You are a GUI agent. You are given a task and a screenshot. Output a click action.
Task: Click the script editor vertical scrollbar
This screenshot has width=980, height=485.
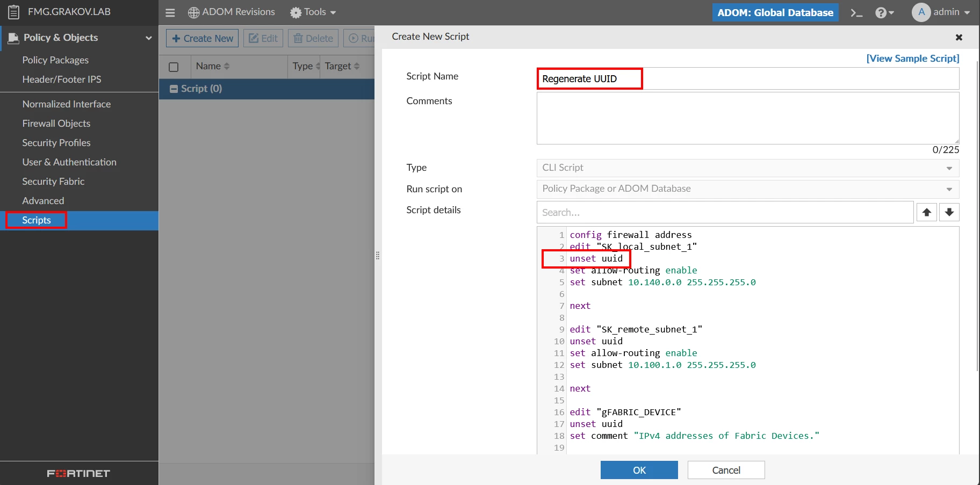click(x=977, y=215)
